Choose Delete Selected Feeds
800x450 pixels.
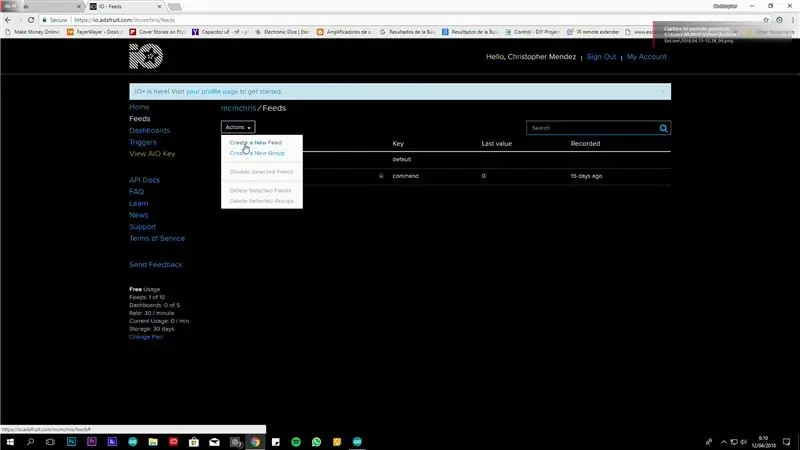coord(260,190)
